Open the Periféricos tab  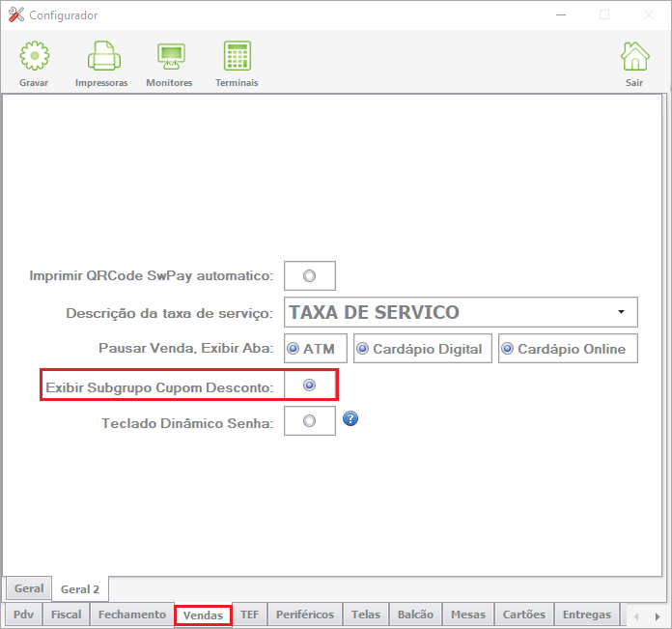coord(305,615)
